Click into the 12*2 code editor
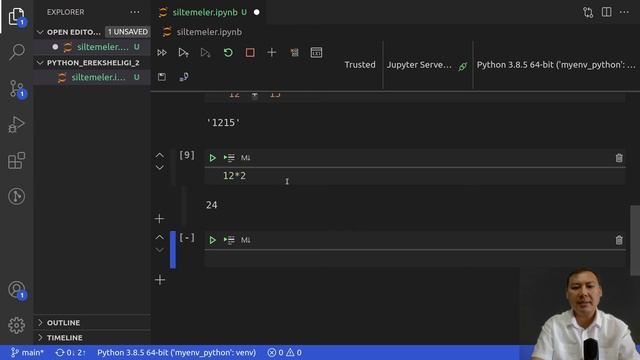Viewport: 640px width, 360px height. pos(415,176)
